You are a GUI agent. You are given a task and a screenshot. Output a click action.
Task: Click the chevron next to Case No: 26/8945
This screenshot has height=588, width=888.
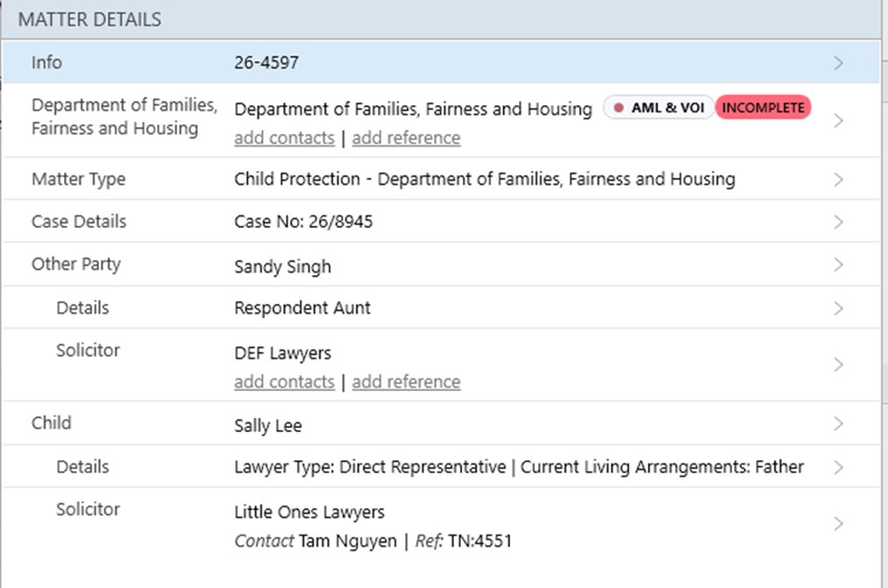pos(839,223)
